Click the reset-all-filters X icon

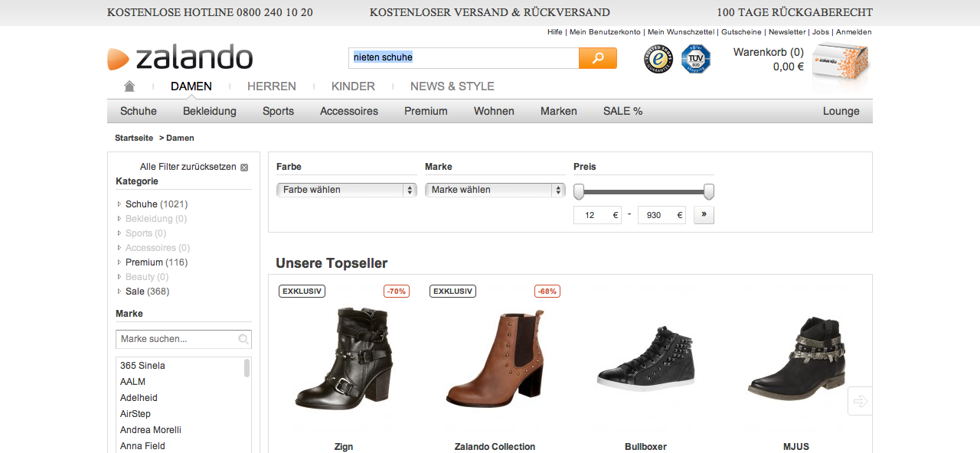click(x=244, y=168)
